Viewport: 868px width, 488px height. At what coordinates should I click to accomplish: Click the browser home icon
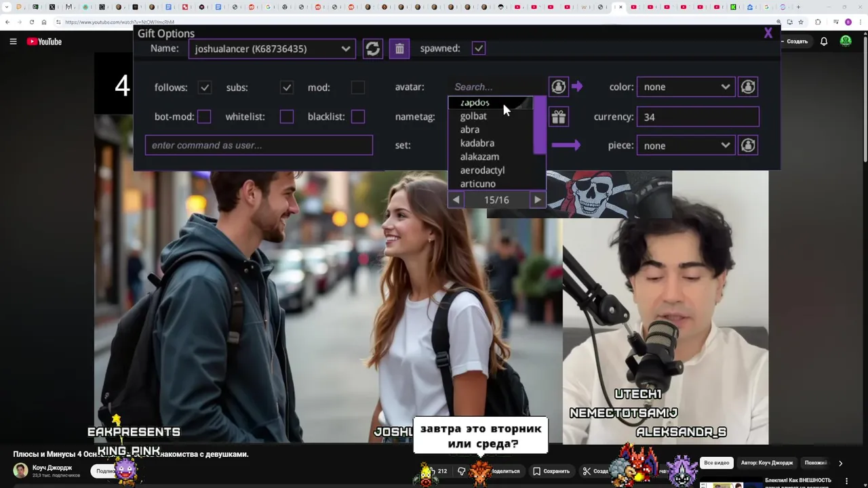43,22
